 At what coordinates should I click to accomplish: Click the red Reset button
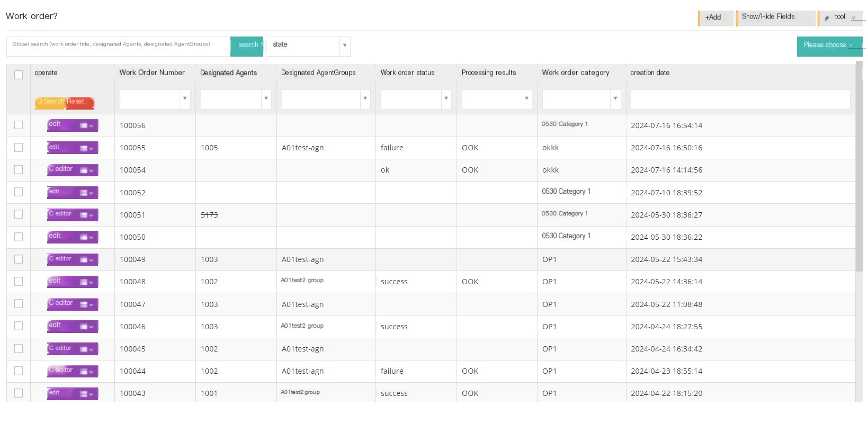79,102
